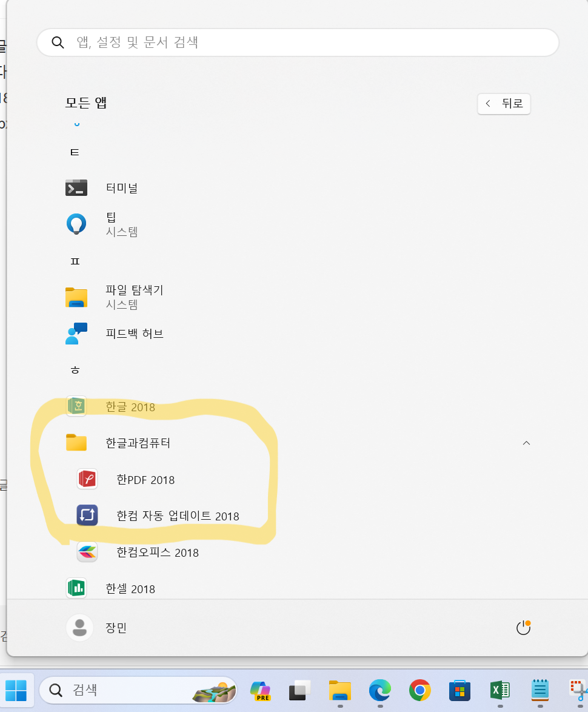This screenshot has width=588, height=712.
Task: Open the 한셀 2018 spreadsheet icon
Action: point(76,588)
